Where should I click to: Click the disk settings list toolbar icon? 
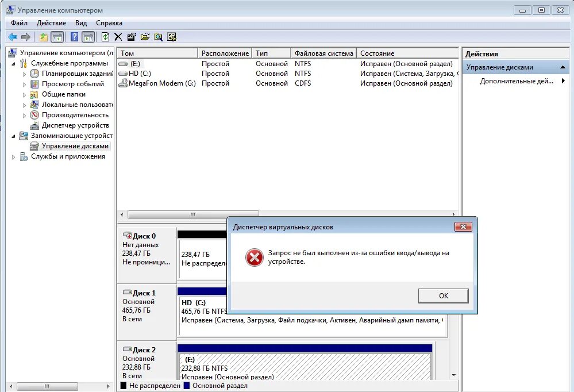[172, 37]
